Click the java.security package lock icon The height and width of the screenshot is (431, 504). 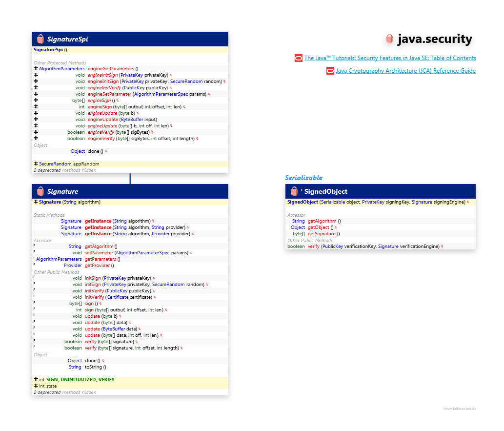click(x=389, y=39)
